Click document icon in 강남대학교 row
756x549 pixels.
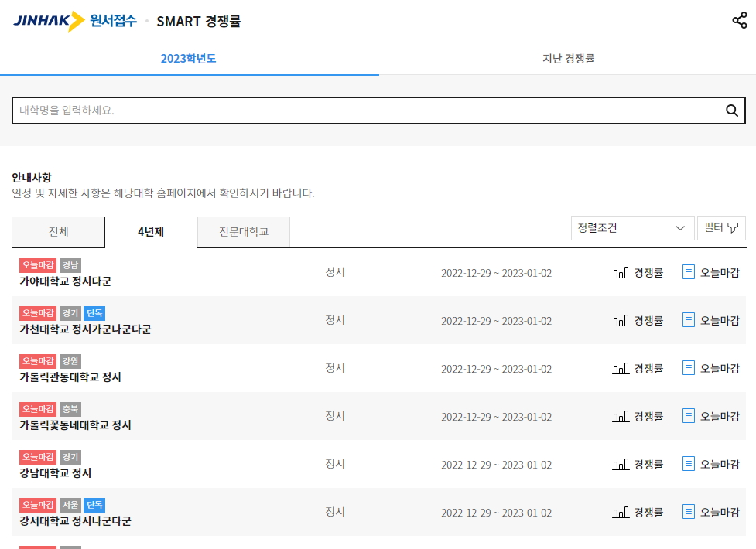click(689, 464)
